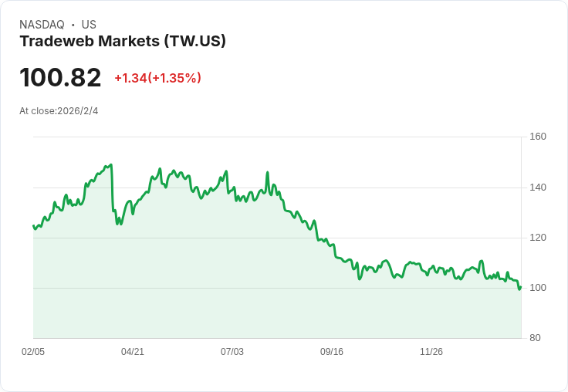Image resolution: width=568 pixels, height=392 pixels.
Task: Select the NASDAQ exchange label
Action: click(x=42, y=25)
